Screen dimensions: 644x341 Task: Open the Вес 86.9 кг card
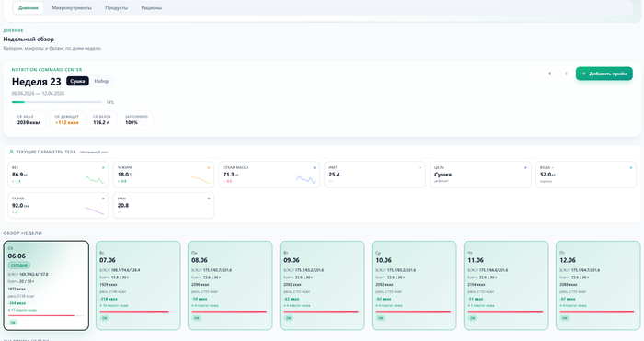coord(58,175)
